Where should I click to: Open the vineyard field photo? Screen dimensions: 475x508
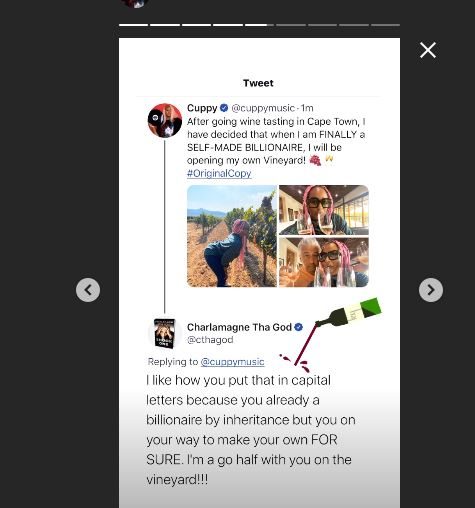(232, 236)
